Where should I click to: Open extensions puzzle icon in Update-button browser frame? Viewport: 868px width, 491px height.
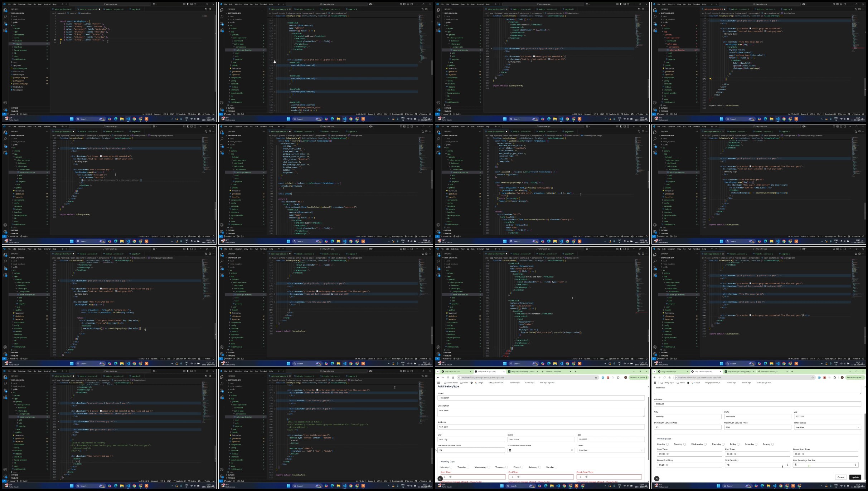(835, 377)
